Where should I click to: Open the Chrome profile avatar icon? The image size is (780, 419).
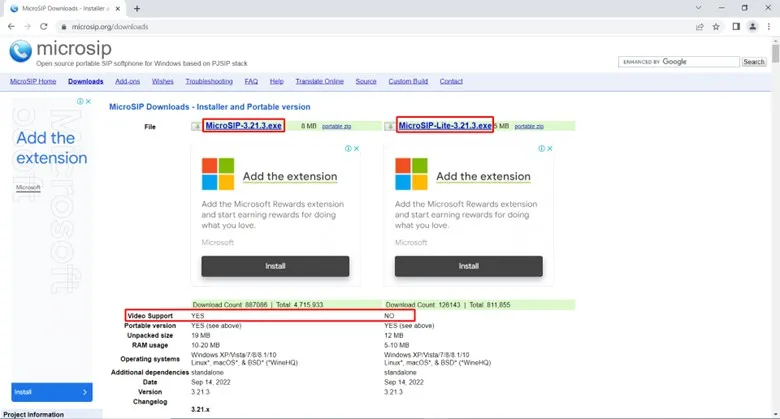click(x=753, y=27)
